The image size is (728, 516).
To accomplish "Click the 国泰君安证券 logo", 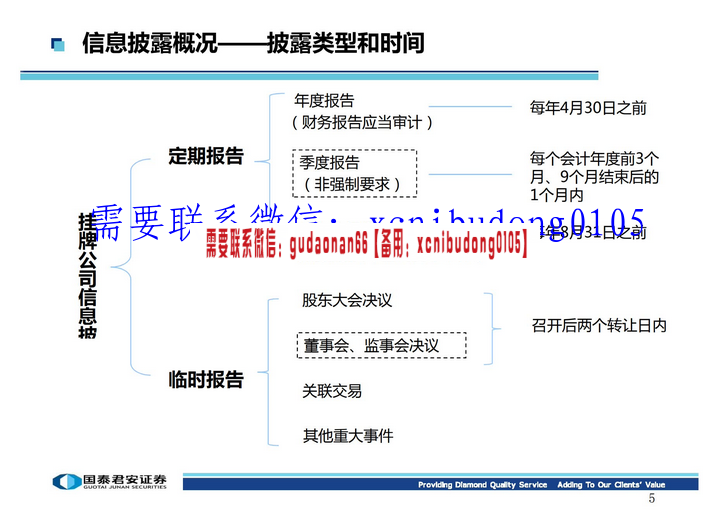I will click(x=110, y=482).
